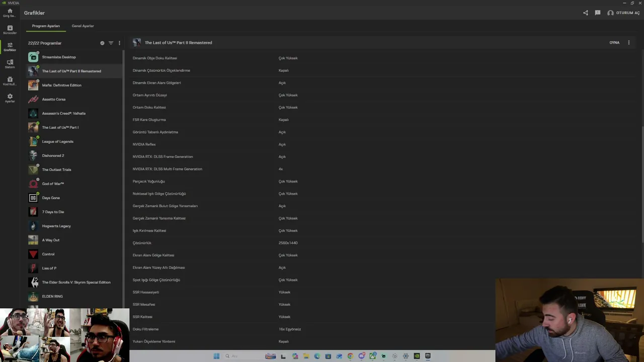The width and height of the screenshot is (644, 362).
Task: Click OTURUM AÇ to sign in
Action: tap(623, 13)
